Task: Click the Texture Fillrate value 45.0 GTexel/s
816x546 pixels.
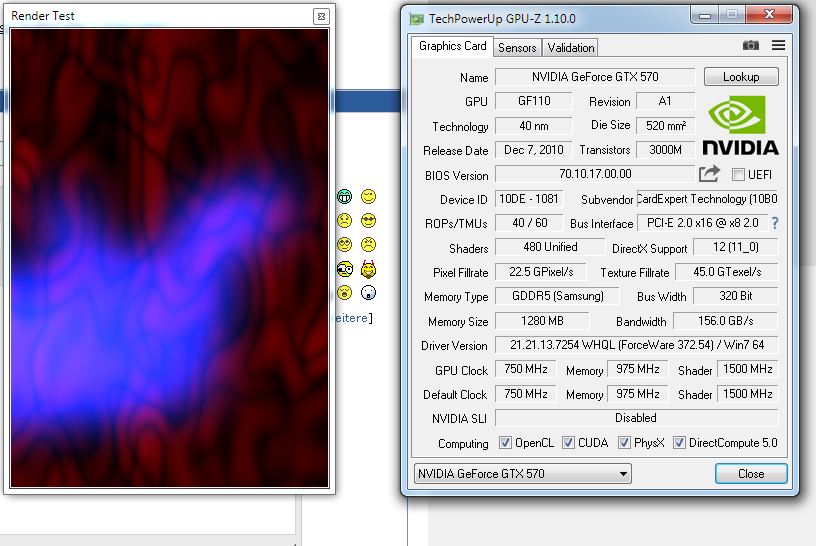Action: pyautogui.click(x=726, y=272)
